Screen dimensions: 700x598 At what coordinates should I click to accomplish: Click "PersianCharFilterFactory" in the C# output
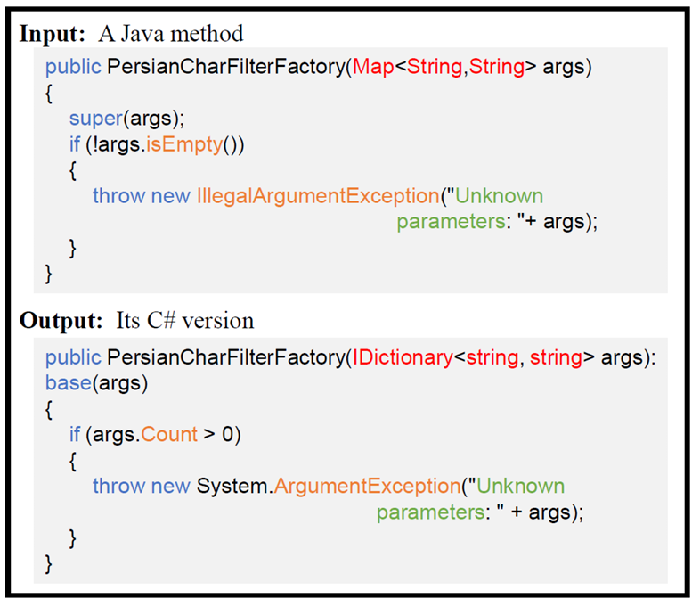coord(226,357)
